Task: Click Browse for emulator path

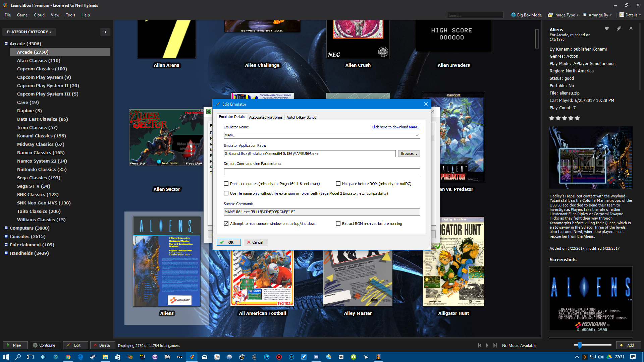Action: (409, 154)
